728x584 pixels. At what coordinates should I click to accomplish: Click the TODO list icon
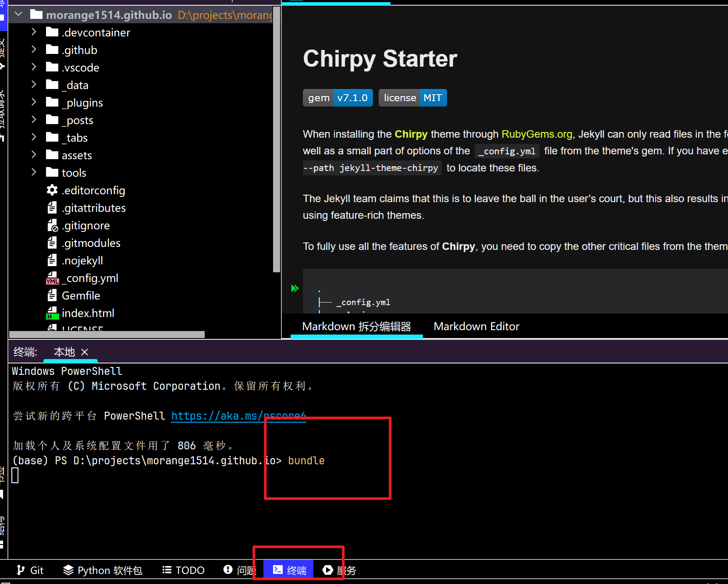point(167,570)
